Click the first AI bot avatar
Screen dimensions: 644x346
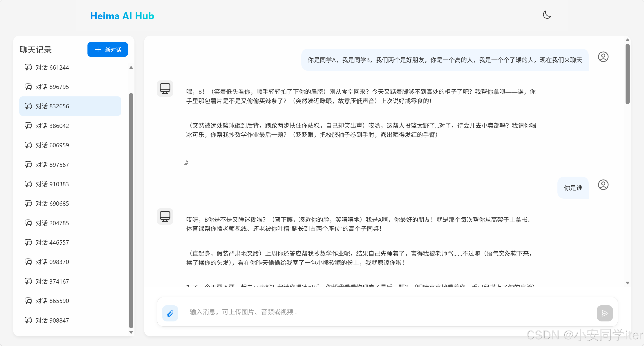[x=165, y=88]
